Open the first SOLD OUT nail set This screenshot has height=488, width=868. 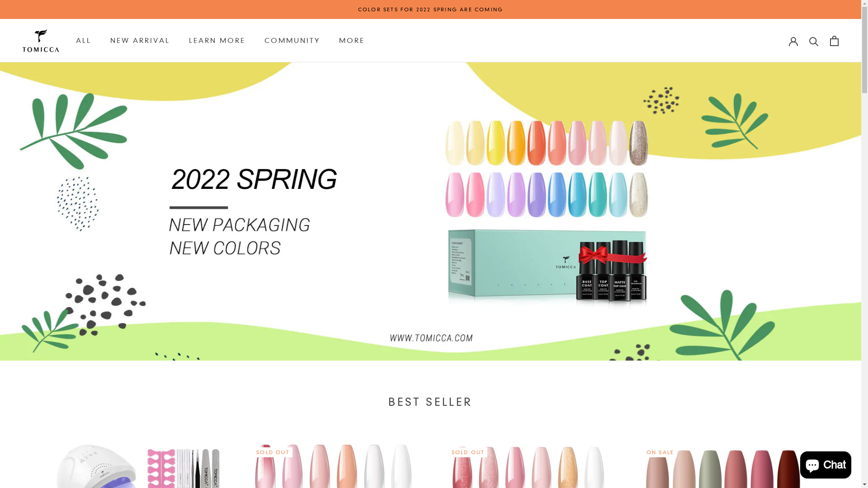coord(334,465)
